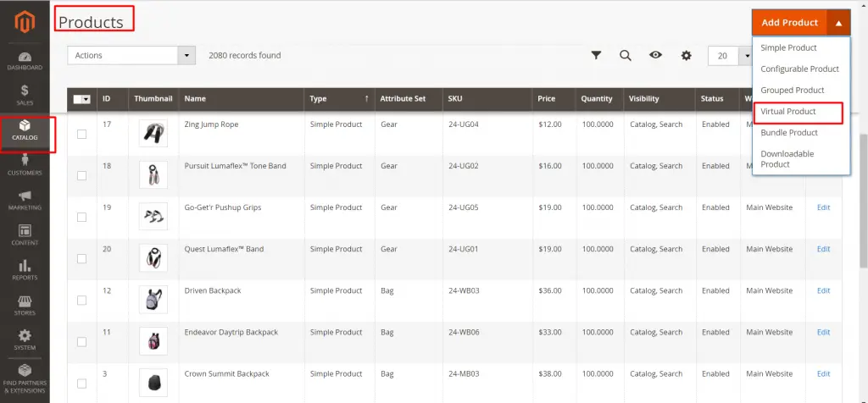Image resolution: width=868 pixels, height=403 pixels.
Task: Click the Magento logo icon
Action: (x=25, y=22)
